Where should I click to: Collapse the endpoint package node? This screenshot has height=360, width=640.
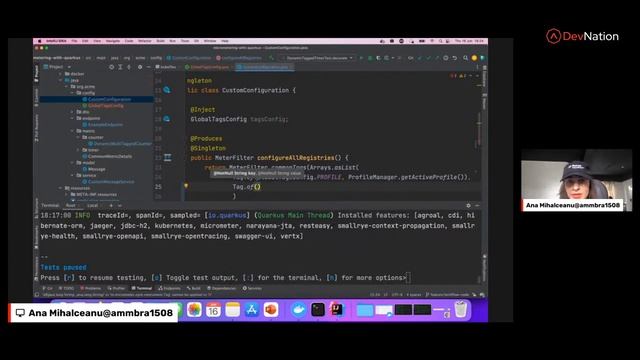pyautogui.click(x=72, y=118)
